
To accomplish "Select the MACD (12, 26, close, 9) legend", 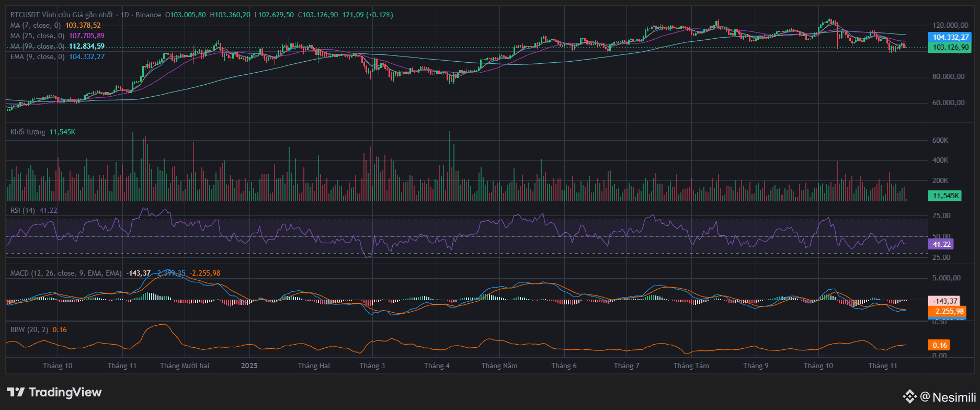I will click(x=66, y=273).
